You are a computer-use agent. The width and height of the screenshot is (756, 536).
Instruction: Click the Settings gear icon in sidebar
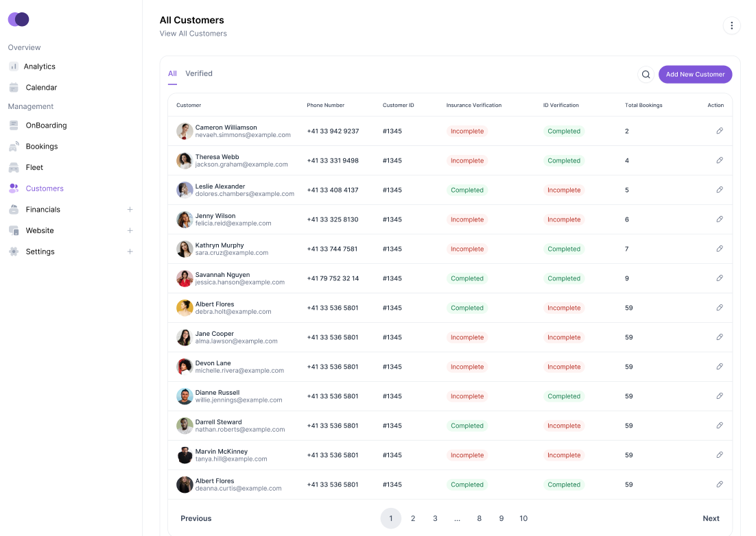14,252
